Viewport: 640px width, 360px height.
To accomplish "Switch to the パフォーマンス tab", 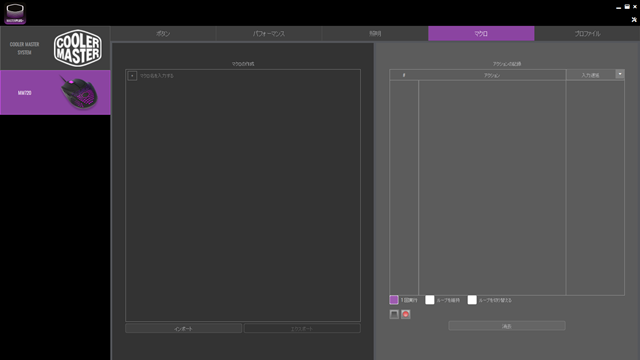I will pos(269,33).
